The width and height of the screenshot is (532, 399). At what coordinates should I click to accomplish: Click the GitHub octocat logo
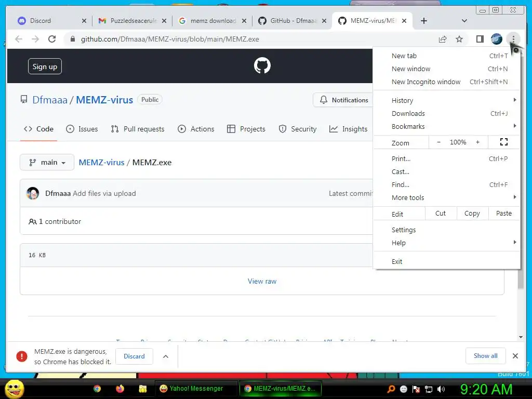(x=262, y=65)
